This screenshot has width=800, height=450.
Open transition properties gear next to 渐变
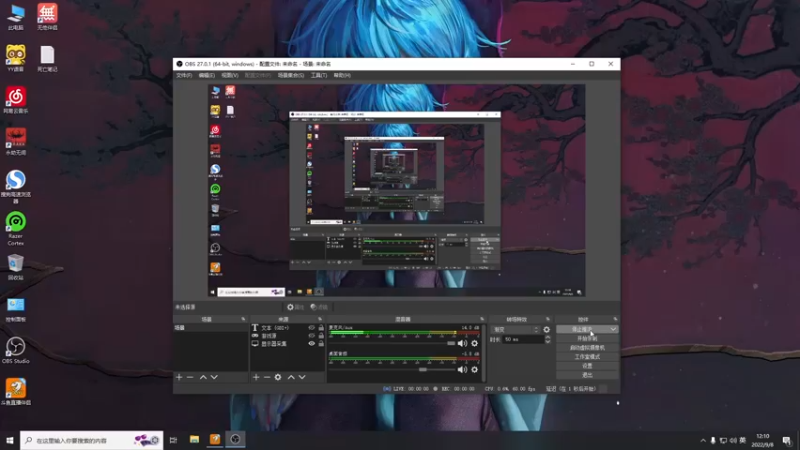546,330
